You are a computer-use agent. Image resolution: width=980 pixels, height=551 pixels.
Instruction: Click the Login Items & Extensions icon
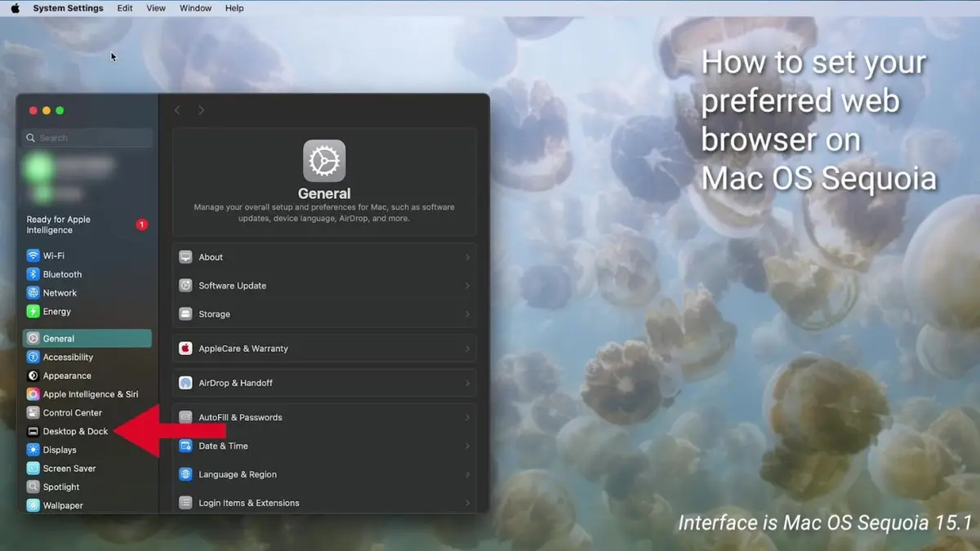point(185,503)
